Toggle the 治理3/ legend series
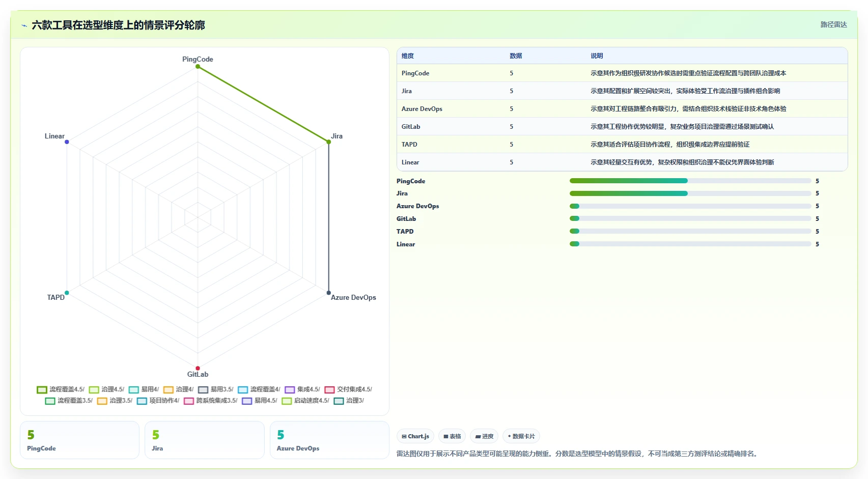868x479 pixels. tap(349, 401)
